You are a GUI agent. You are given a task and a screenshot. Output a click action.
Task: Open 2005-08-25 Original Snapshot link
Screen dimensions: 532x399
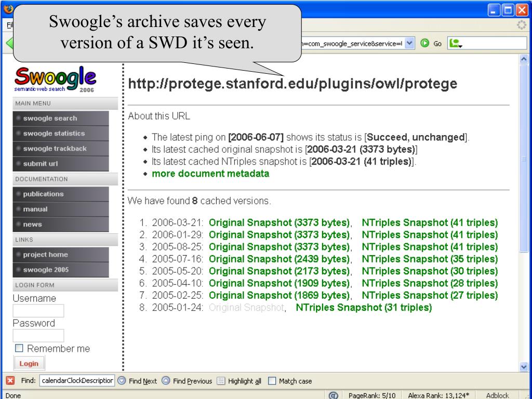tap(279, 247)
